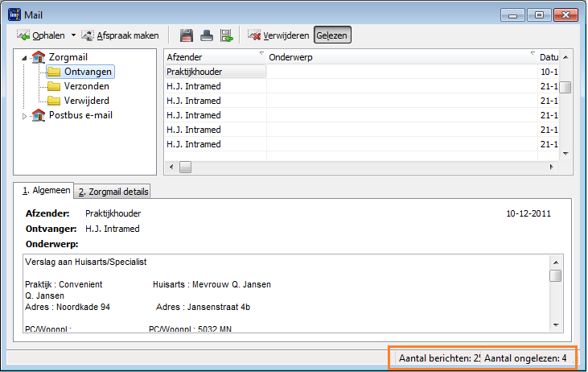
Task: Click the Mail application title icon
Action: tap(14, 14)
